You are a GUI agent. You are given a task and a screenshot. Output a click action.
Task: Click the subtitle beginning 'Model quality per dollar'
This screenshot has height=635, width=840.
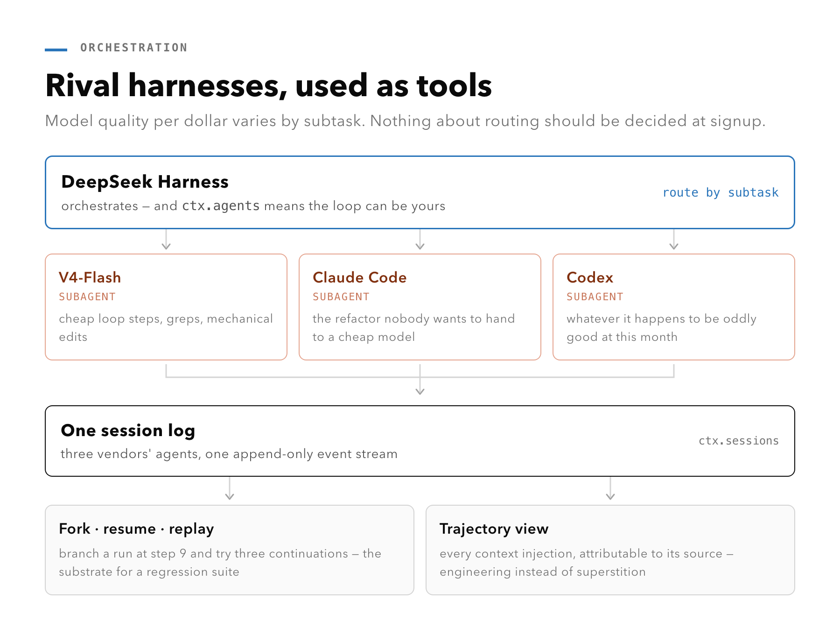coord(405,121)
